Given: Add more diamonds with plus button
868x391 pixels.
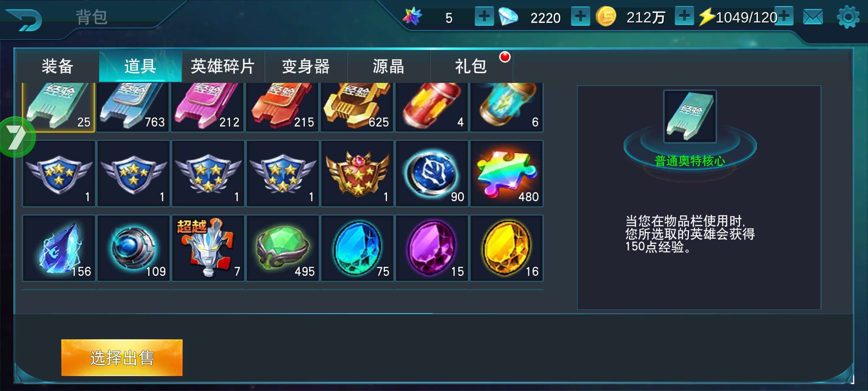Looking at the screenshot, I should tap(580, 17).
